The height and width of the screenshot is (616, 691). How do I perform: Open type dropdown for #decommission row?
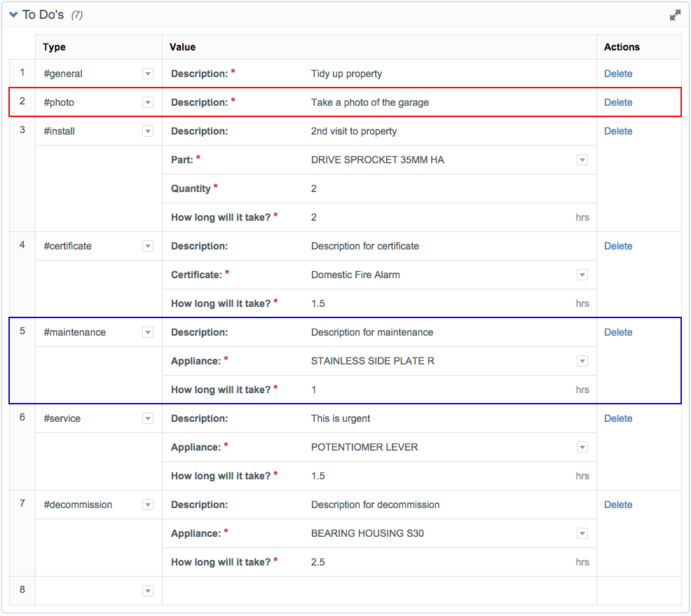[x=148, y=505]
